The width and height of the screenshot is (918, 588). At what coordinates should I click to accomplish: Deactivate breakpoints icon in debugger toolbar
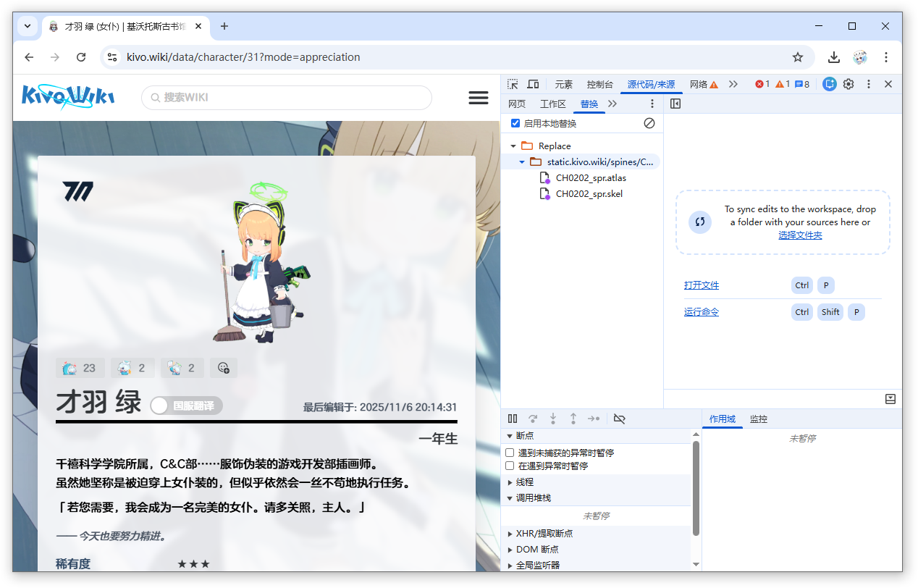[x=619, y=419]
